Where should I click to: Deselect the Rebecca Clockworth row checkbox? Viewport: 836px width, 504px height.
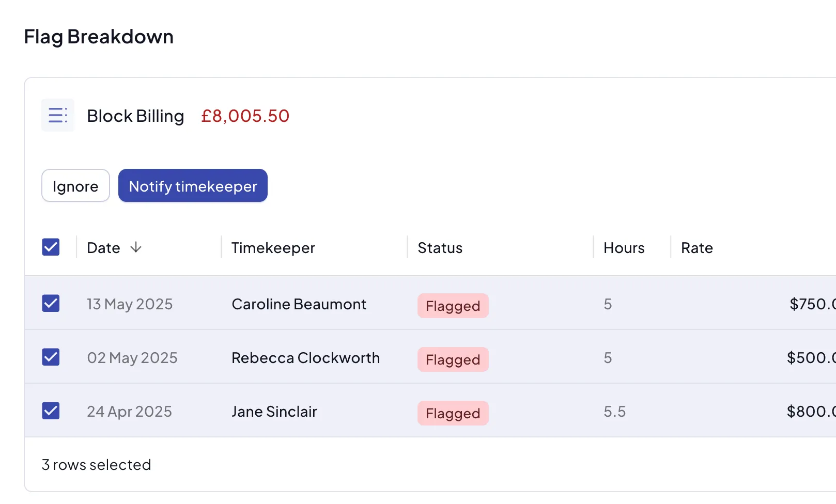coord(51,357)
